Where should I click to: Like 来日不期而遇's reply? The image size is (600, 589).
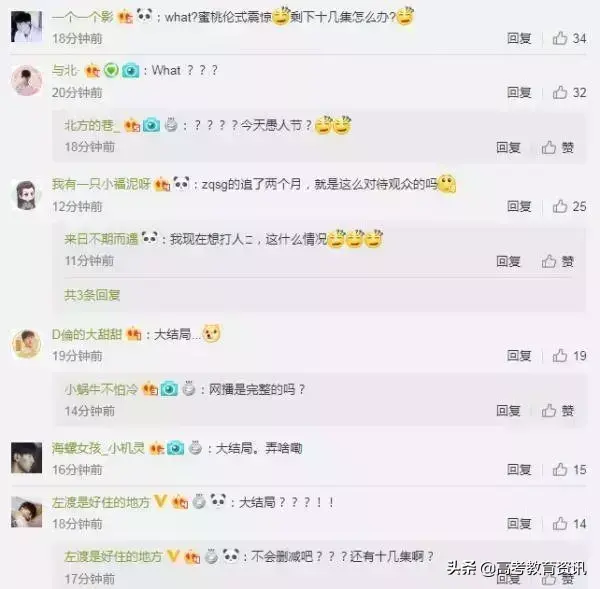[x=558, y=261]
